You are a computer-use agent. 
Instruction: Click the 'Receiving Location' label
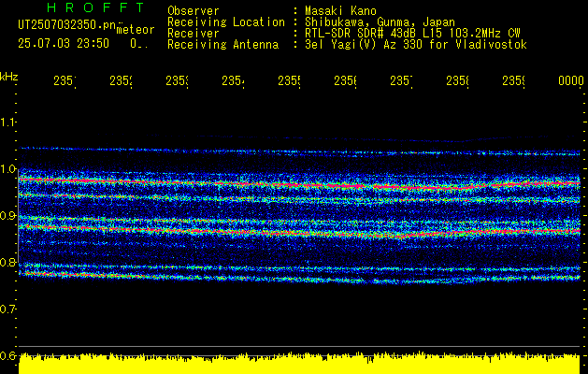click(x=226, y=22)
